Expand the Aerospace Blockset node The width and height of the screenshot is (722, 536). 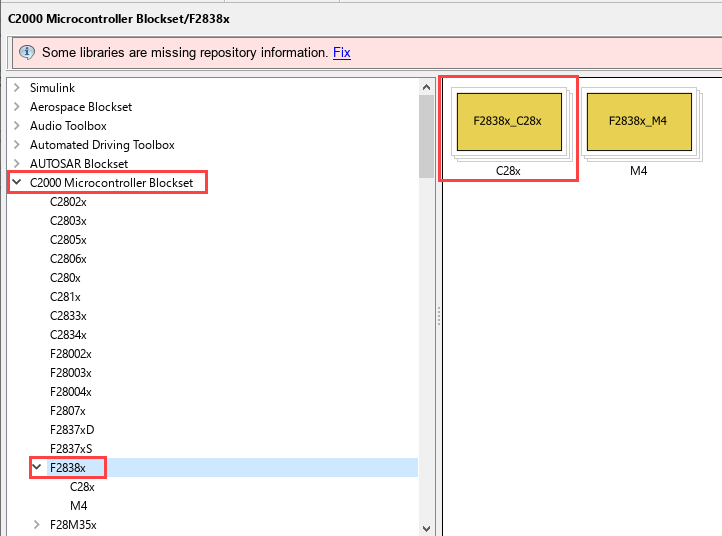coord(17,106)
